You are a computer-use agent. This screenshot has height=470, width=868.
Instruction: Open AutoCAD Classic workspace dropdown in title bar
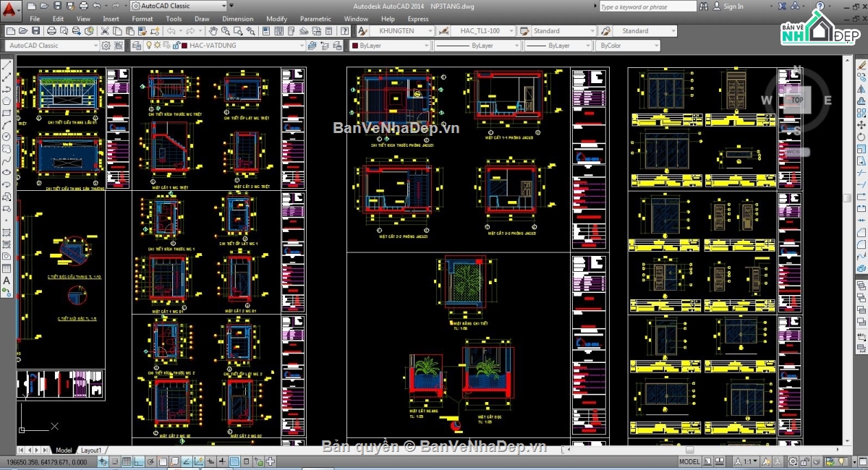[x=179, y=6]
